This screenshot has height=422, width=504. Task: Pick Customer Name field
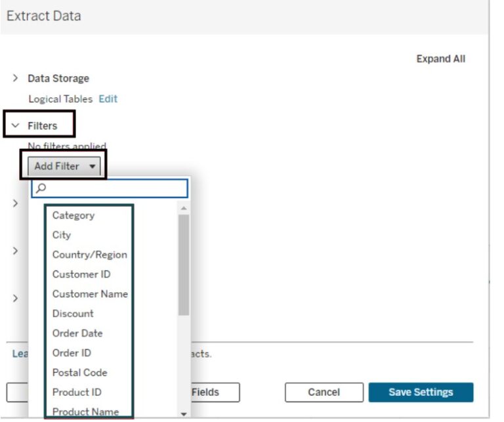[90, 294]
